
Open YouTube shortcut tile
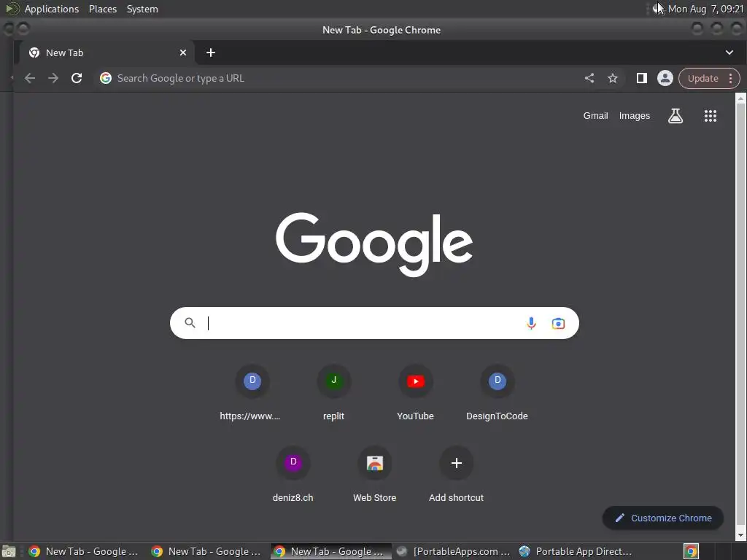click(415, 393)
